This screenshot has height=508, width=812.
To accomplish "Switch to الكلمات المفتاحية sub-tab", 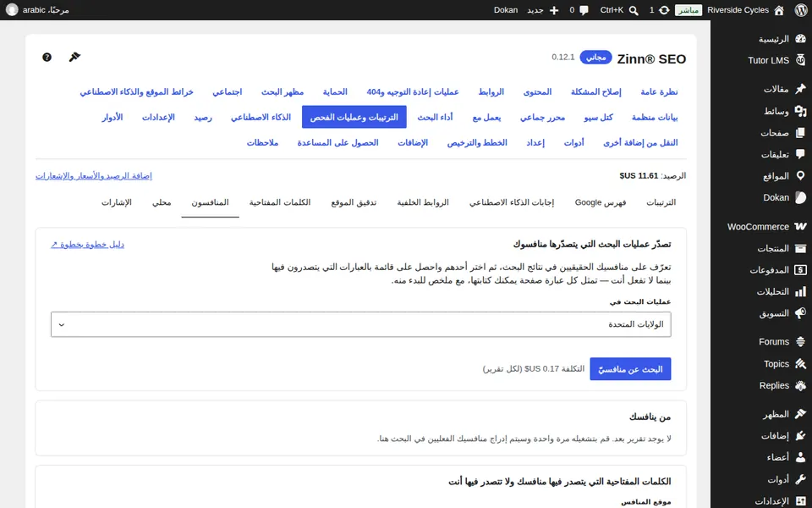I will click(280, 202).
